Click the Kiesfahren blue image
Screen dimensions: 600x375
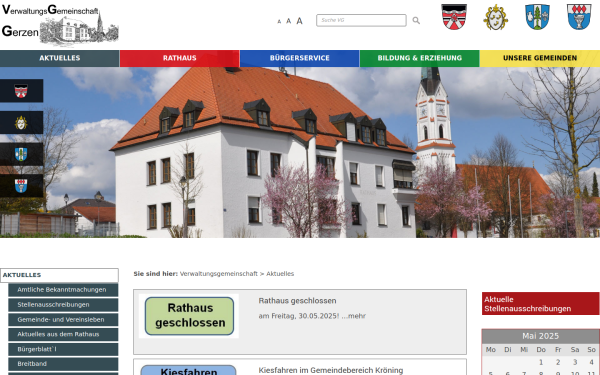click(x=188, y=370)
